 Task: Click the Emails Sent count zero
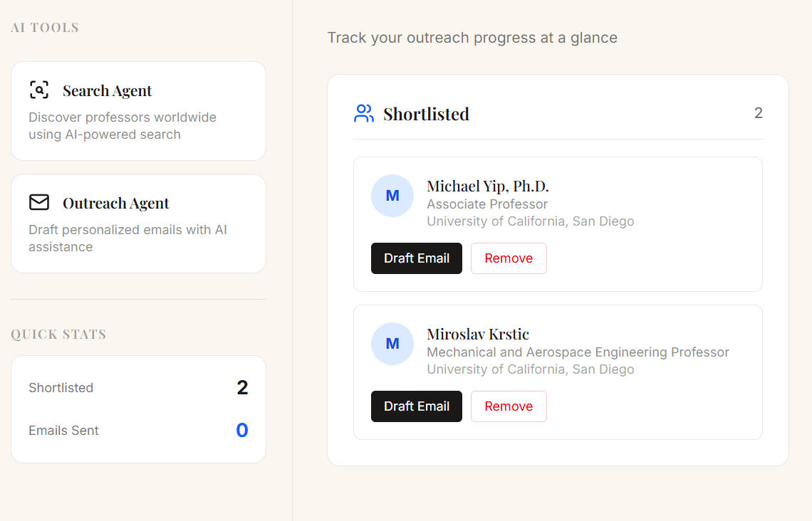click(x=242, y=431)
